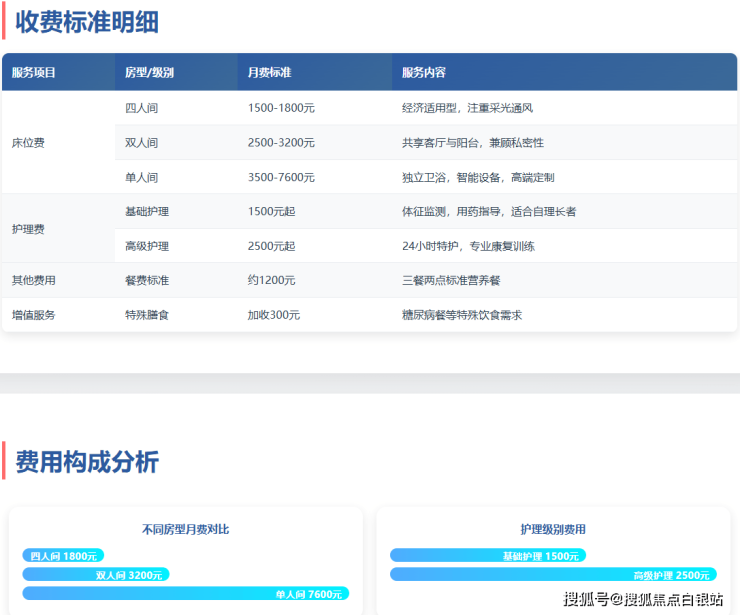Image resolution: width=740 pixels, height=615 pixels.
Task: Click the 月费标准 column header
Action: pos(269,72)
